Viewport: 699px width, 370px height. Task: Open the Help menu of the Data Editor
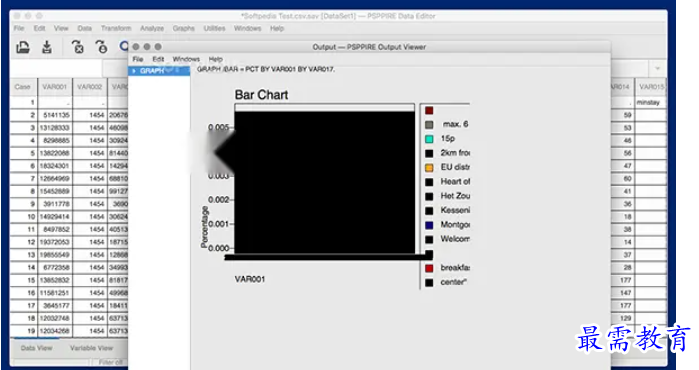point(277,28)
